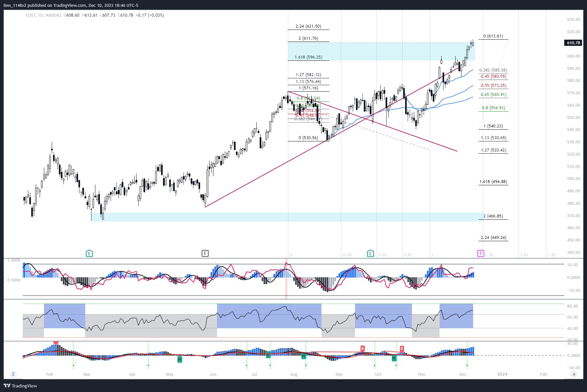Select the 1.27 (520.42) retracement label
This screenshot has width=587, height=392.
pos(493,150)
